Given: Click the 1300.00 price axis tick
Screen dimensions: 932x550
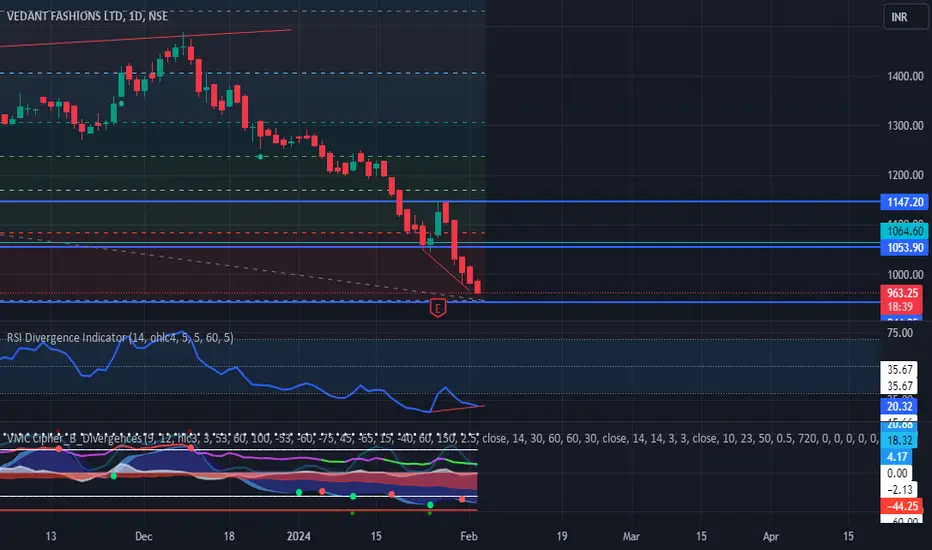Looking at the screenshot, I should [905, 125].
